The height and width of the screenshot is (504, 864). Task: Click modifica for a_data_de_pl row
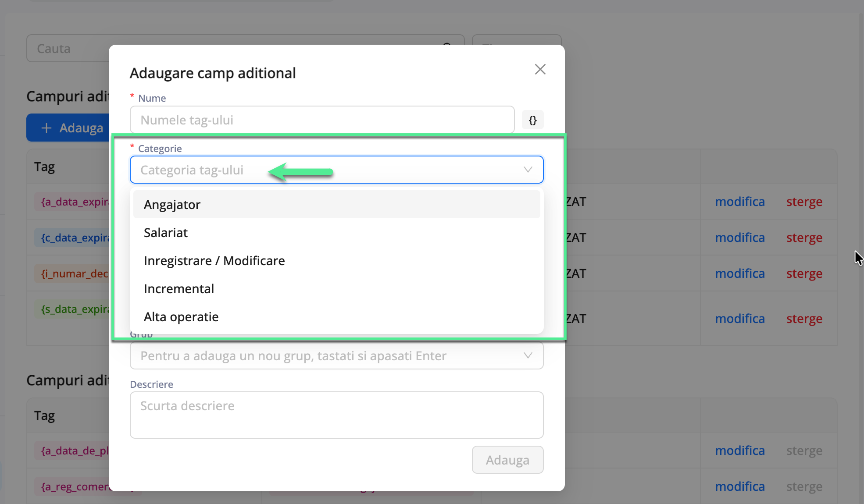739,451
